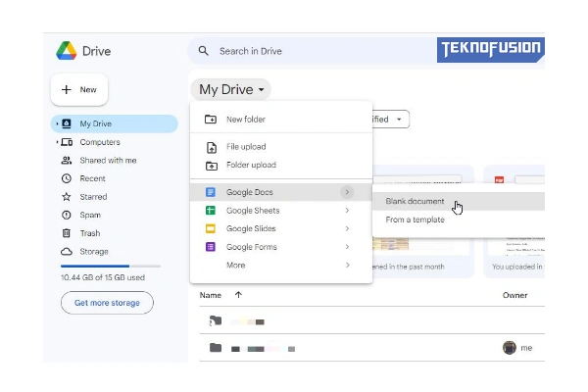
Task: Select Google Docs menu entry
Action: pyautogui.click(x=281, y=192)
